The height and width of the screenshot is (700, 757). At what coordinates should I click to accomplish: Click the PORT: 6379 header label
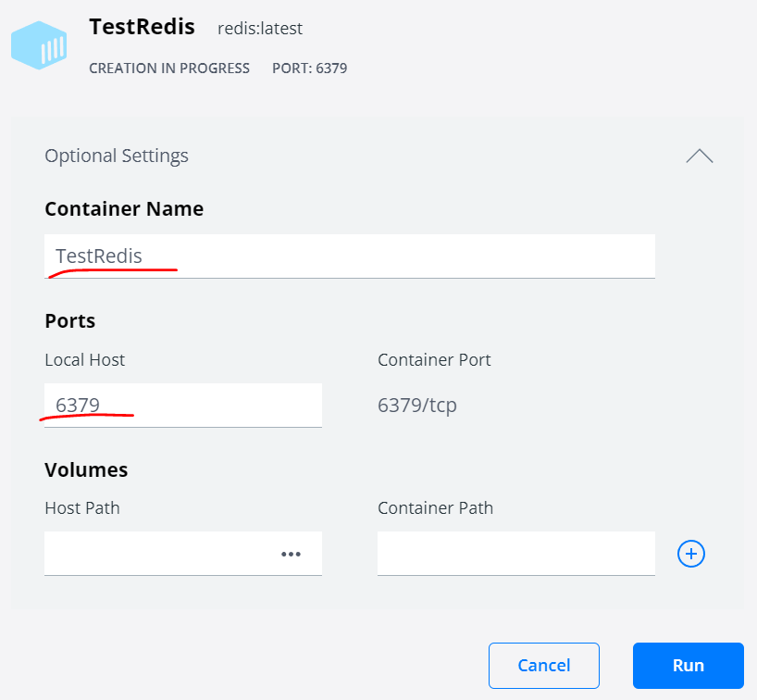click(x=309, y=68)
